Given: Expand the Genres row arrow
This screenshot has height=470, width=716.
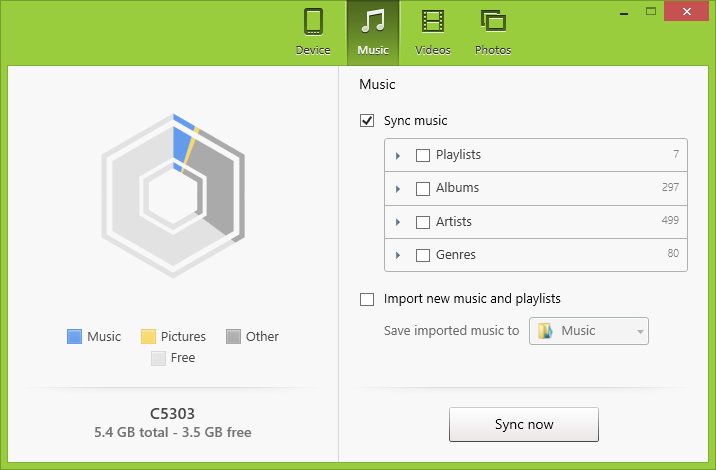Looking at the screenshot, I should [398, 255].
